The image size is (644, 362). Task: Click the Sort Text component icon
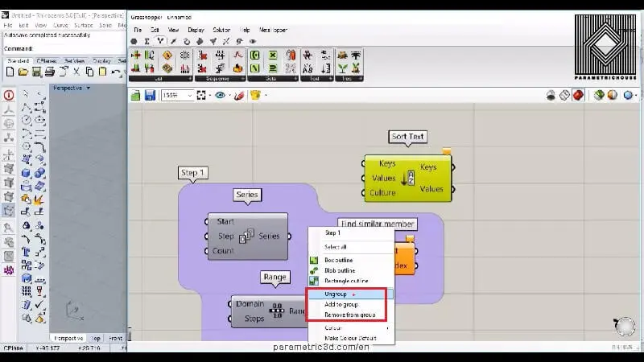click(x=408, y=179)
